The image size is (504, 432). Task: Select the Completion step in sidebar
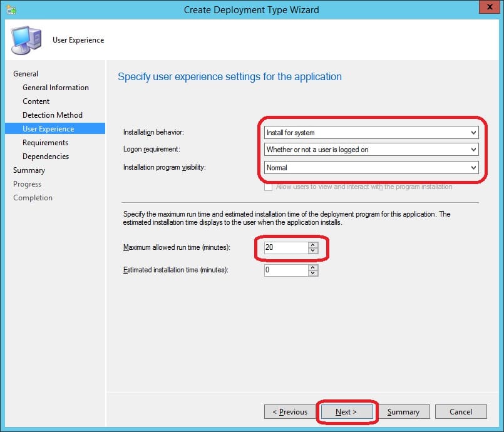[33, 198]
